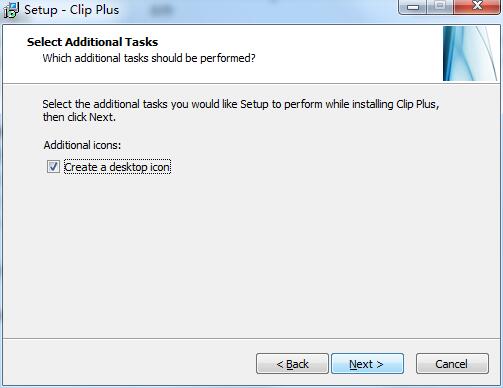Viewport: 503px width, 388px height.
Task: Click the blue wizard banner image
Action: tap(470, 53)
